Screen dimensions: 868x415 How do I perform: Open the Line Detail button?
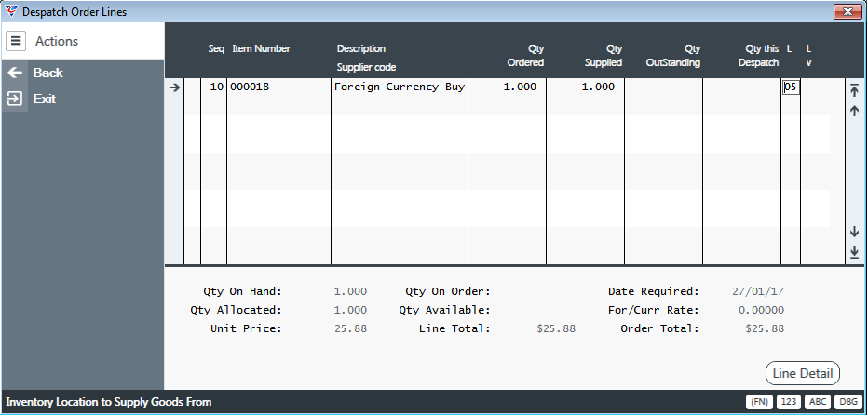[x=803, y=373]
